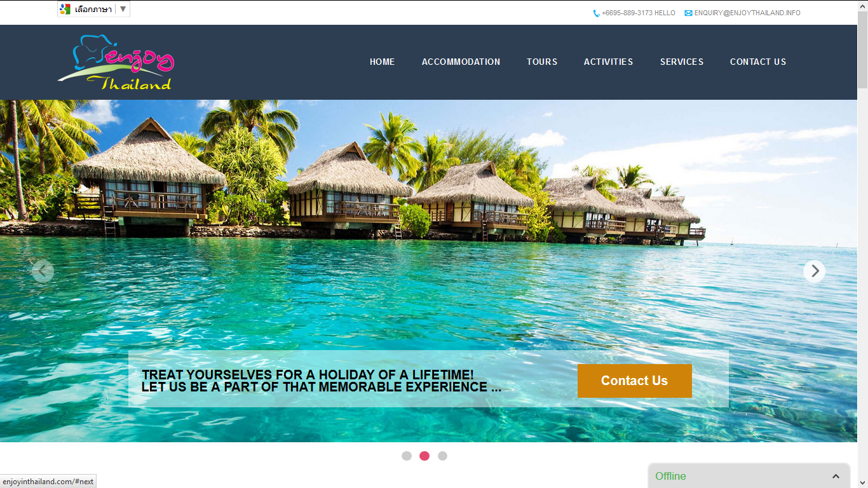Click the phone icon beside +6695-889-3173
The height and width of the screenshot is (488, 868).
click(596, 13)
